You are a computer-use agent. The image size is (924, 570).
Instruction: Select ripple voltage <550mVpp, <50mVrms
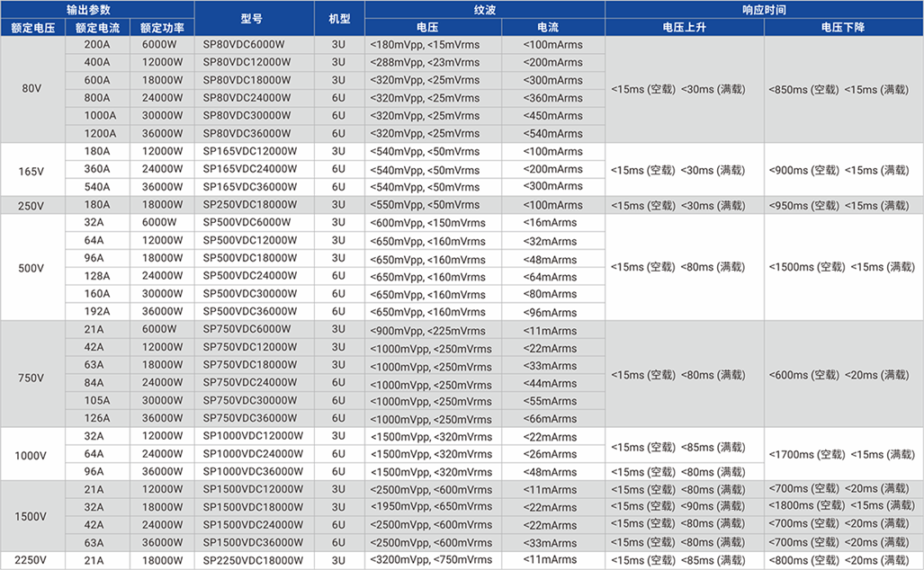(425, 205)
